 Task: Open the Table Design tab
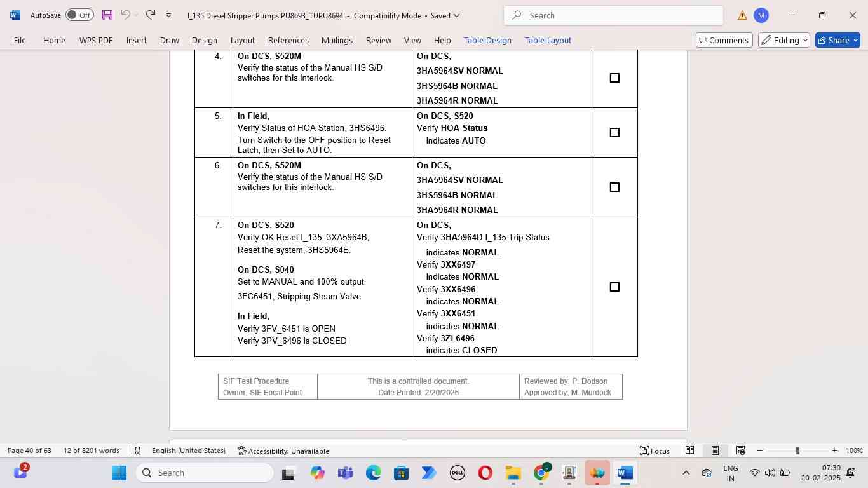pyautogui.click(x=487, y=40)
